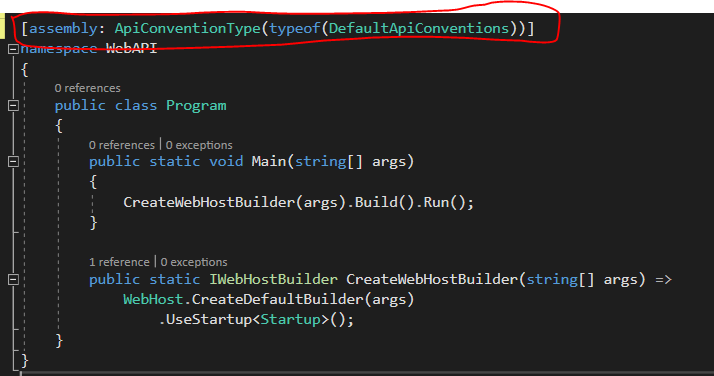This screenshot has width=714, height=376.
Task: Collapse the Program class outline
Action: [13, 106]
